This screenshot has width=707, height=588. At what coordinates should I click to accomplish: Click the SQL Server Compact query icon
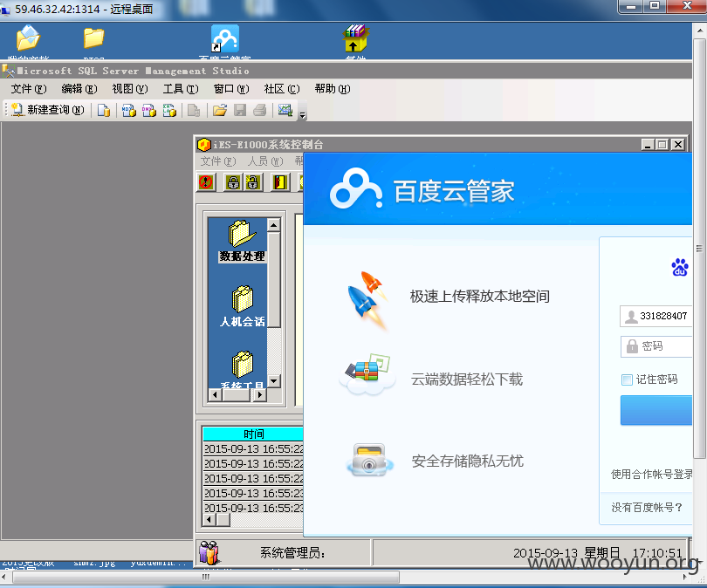click(x=194, y=110)
